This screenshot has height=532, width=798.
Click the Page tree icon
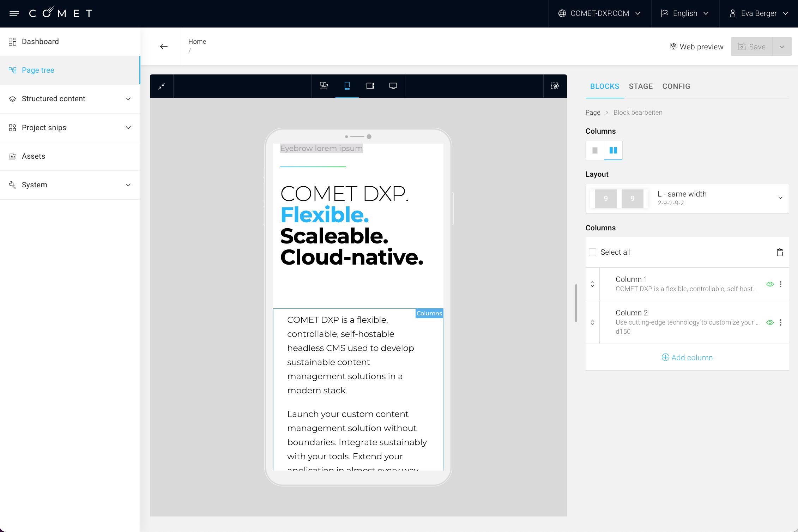tap(13, 70)
